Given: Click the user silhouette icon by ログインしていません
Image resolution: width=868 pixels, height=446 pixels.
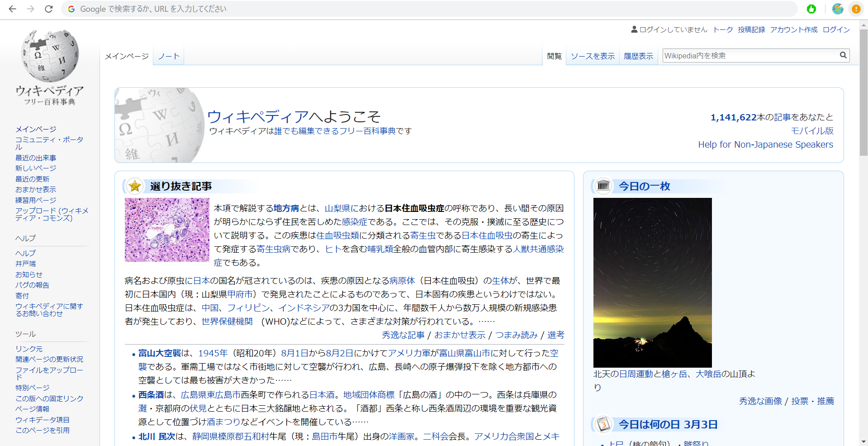Looking at the screenshot, I should (x=634, y=29).
